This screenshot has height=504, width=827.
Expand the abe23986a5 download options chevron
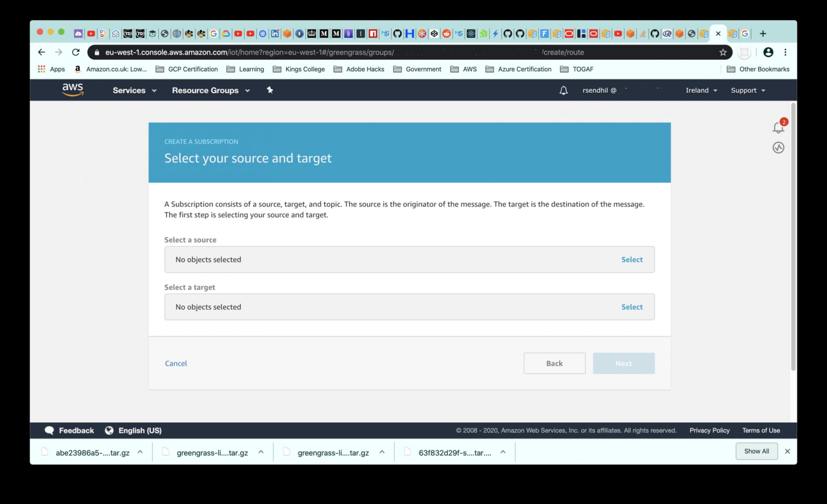tap(140, 452)
